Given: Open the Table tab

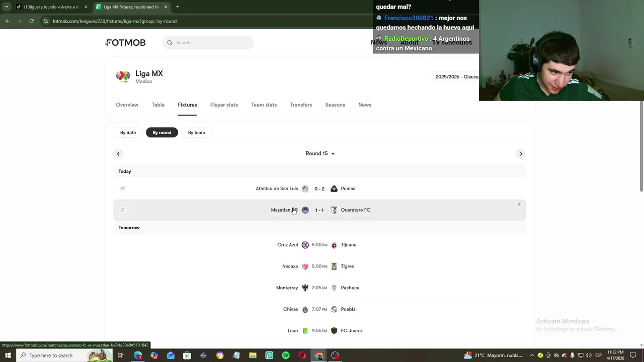Looking at the screenshot, I should point(158,105).
